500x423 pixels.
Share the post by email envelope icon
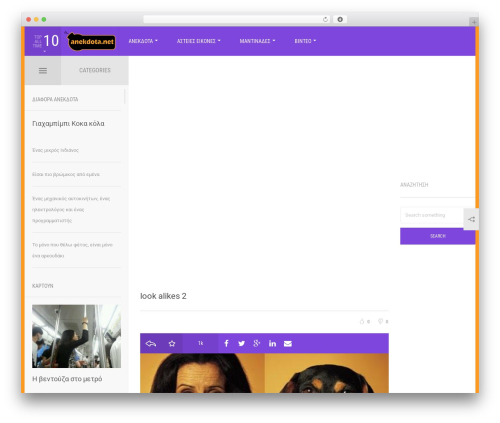(x=288, y=344)
